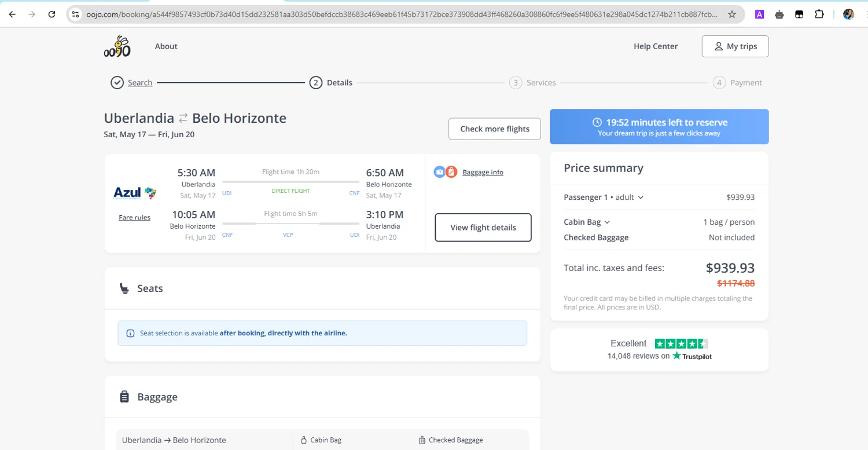
Task: Click the VCP layover code
Action: coord(288,235)
